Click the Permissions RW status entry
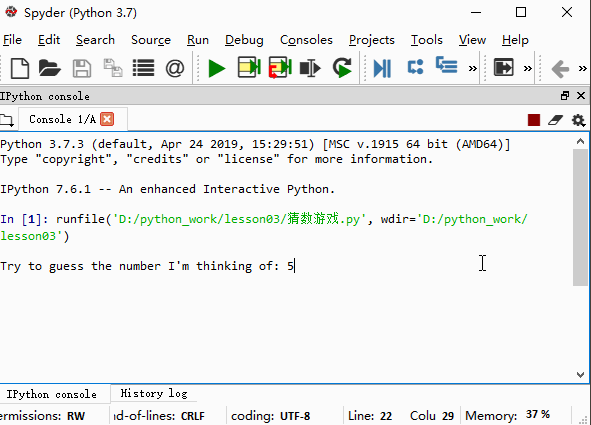Viewport: 591px width, 425px height. pyautogui.click(x=43, y=416)
